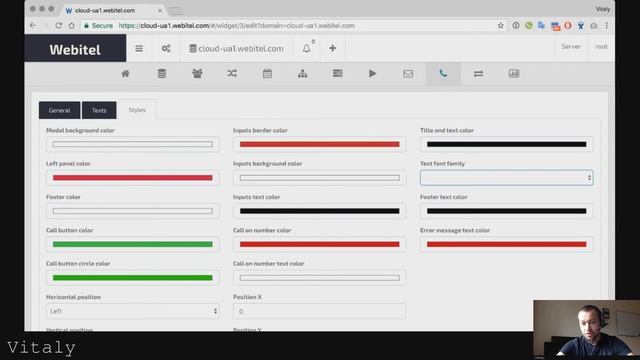Close the cloud-ua1.webitel.com browser tab
This screenshot has height=360, width=640.
tap(160, 11)
